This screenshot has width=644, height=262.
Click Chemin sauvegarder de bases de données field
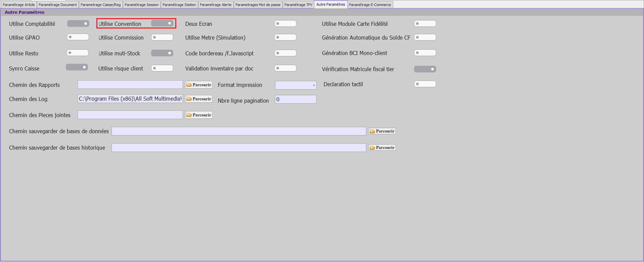click(x=239, y=131)
